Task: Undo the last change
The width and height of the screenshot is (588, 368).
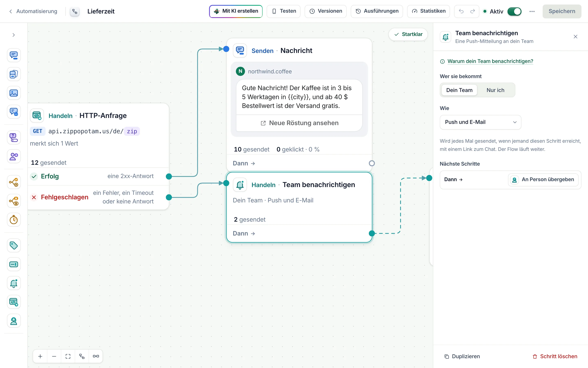Action: 461,11
